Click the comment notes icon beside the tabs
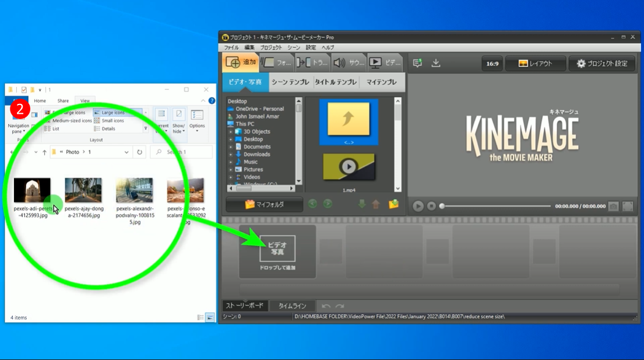The width and height of the screenshot is (644, 360). 417,63
